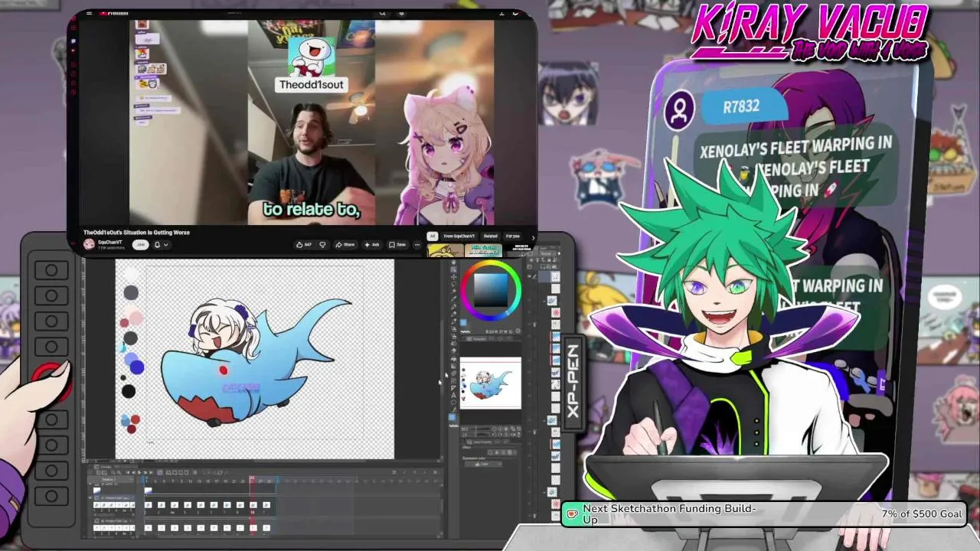Play the animation in the timeline
Image resolution: width=980 pixels, height=551 pixels.
[x=139, y=472]
